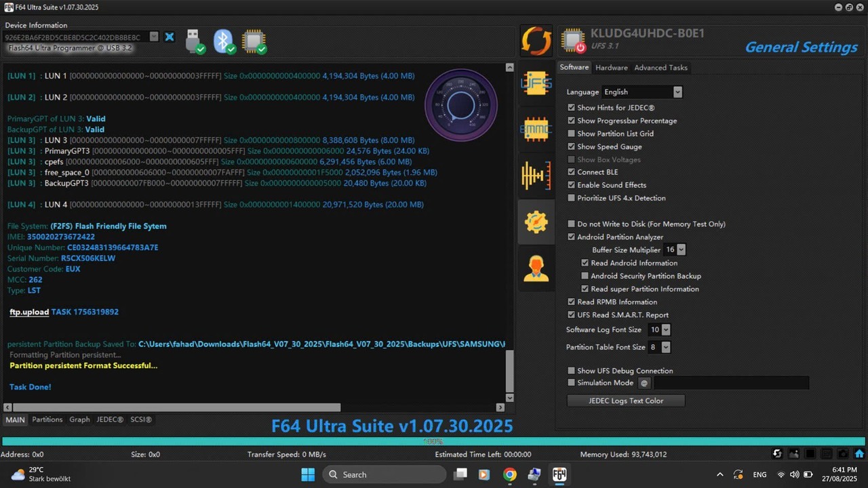Click the @ button beside Simulation Mode

(x=644, y=383)
